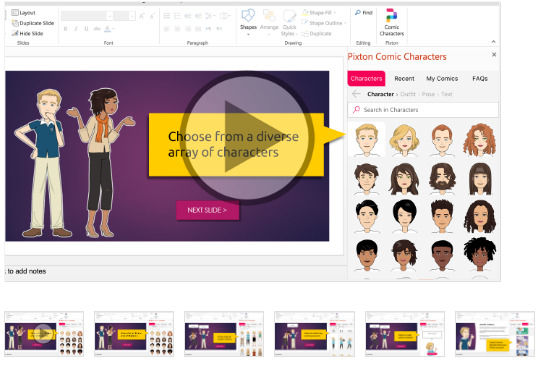Toggle bold formatting in Font group
The height and width of the screenshot is (365, 540).
click(65, 29)
